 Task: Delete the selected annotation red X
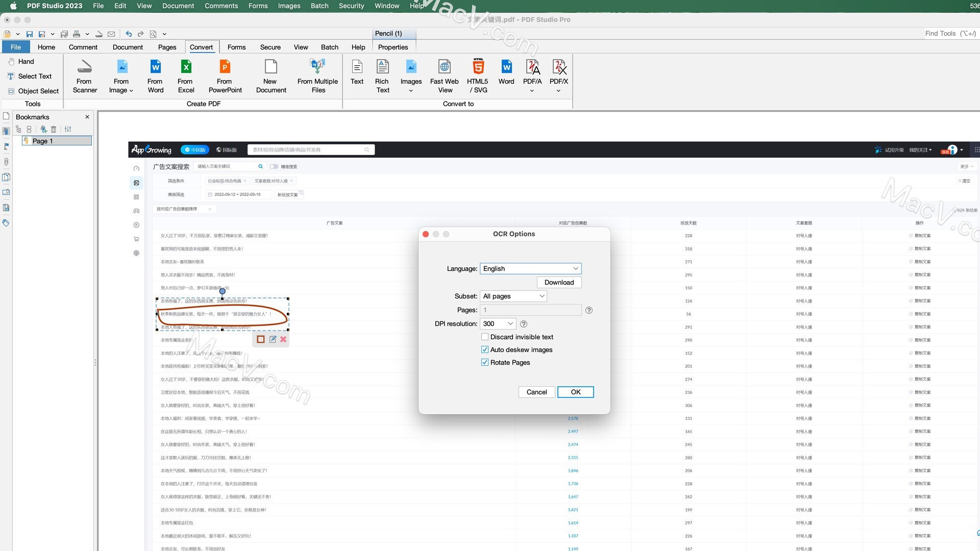click(x=283, y=339)
